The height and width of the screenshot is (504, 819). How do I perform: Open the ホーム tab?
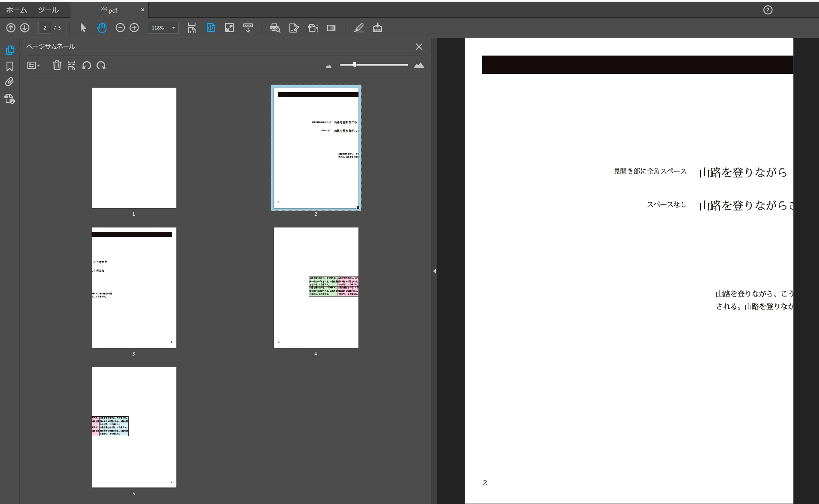click(x=17, y=10)
